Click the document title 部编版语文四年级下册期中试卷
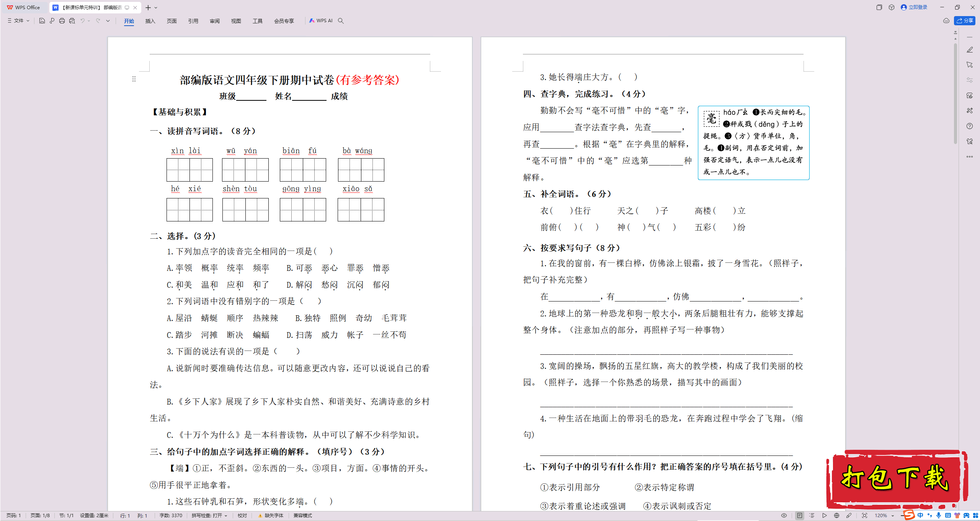 coord(257,80)
